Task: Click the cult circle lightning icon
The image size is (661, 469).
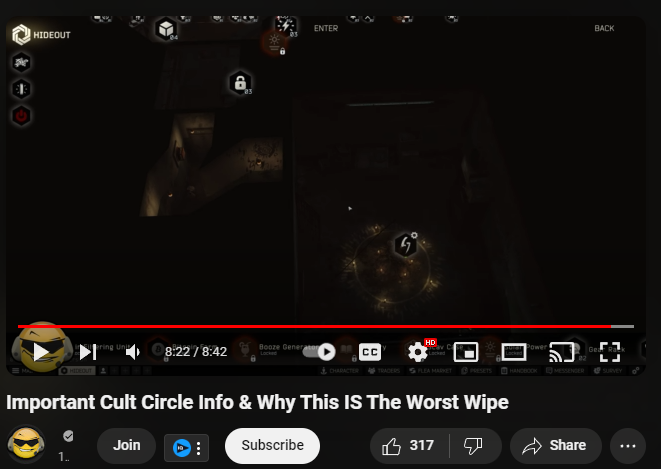Action: click(406, 244)
